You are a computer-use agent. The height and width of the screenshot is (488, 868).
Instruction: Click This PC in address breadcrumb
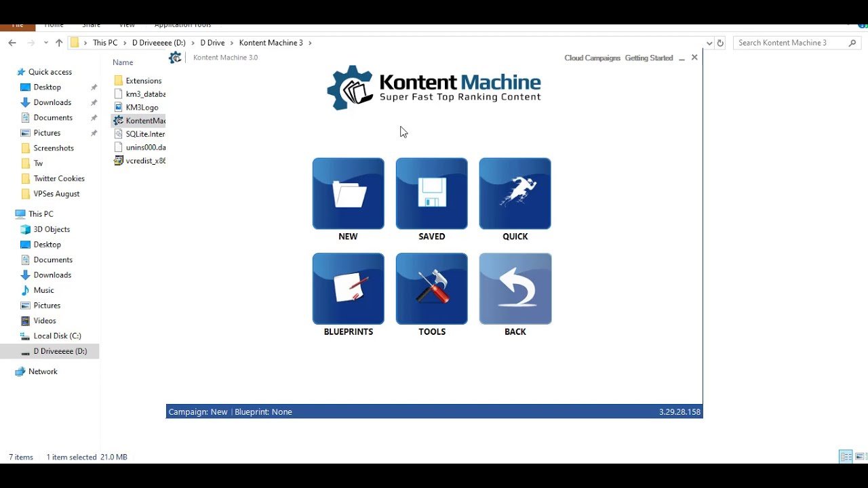tap(105, 43)
